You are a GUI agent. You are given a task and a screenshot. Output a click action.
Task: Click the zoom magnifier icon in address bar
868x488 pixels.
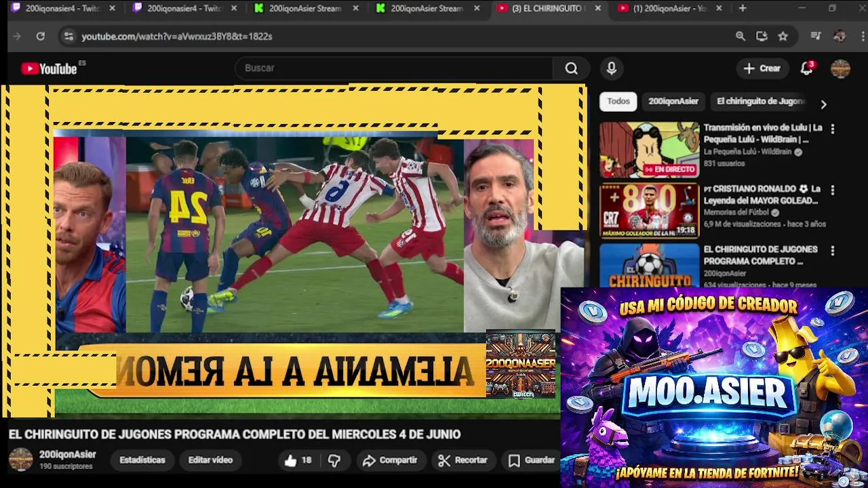pyautogui.click(x=741, y=36)
